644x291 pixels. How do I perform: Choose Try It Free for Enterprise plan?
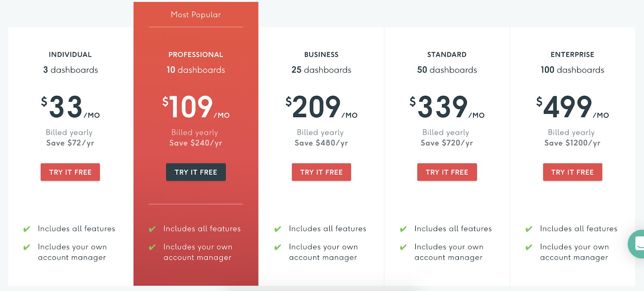point(572,172)
